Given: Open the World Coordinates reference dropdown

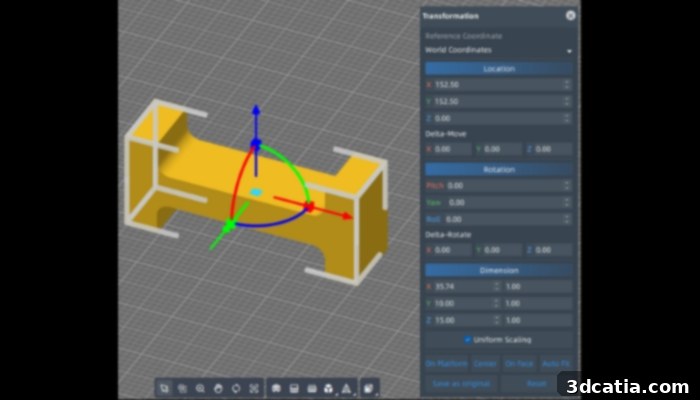Looking at the screenshot, I should coord(499,50).
